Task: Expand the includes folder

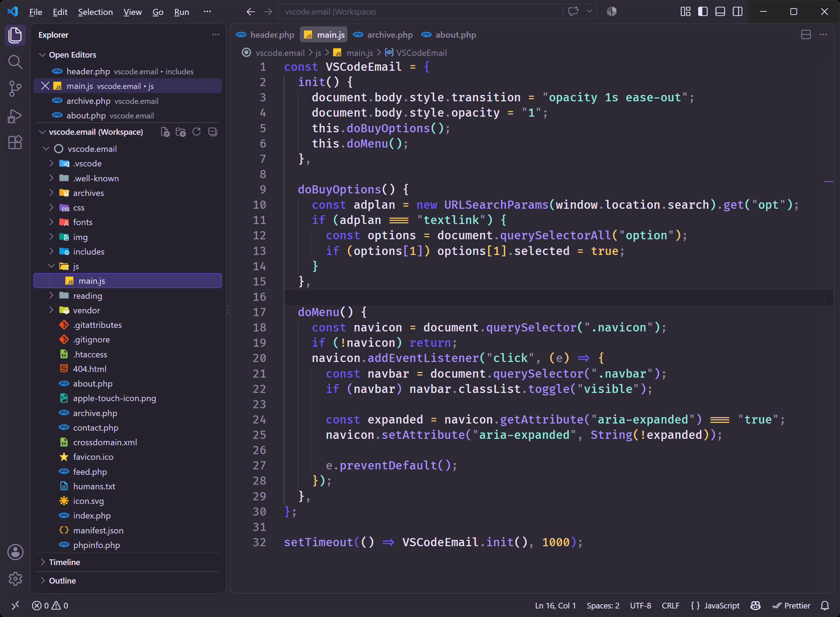Action: coord(52,252)
